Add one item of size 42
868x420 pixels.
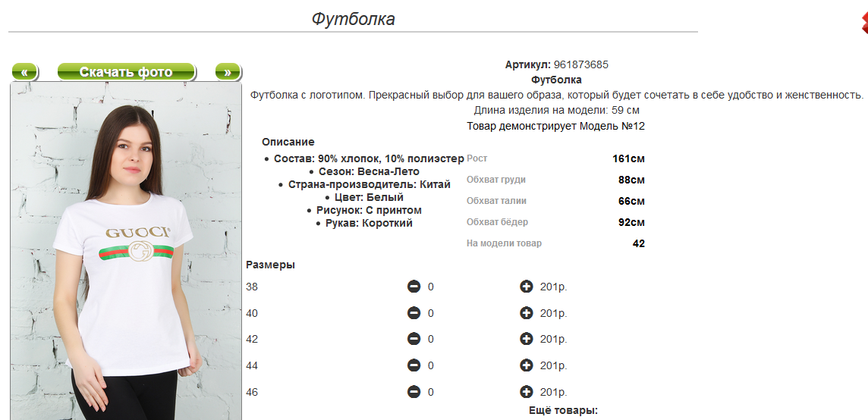point(527,339)
